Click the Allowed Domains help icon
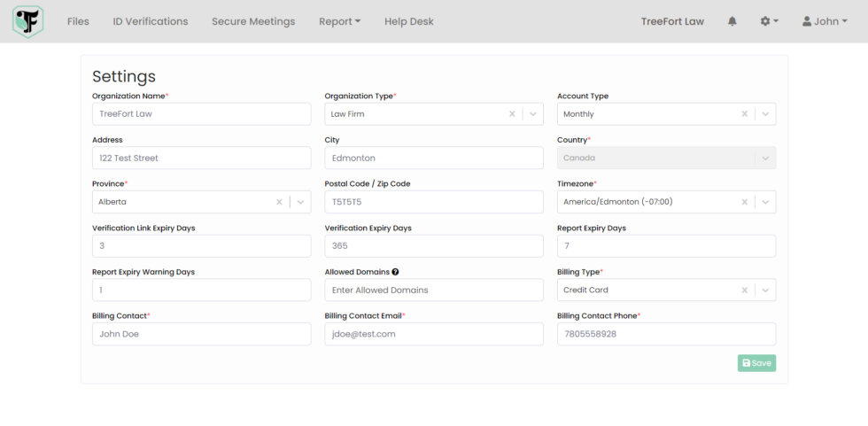The height and width of the screenshot is (426, 868). click(395, 273)
